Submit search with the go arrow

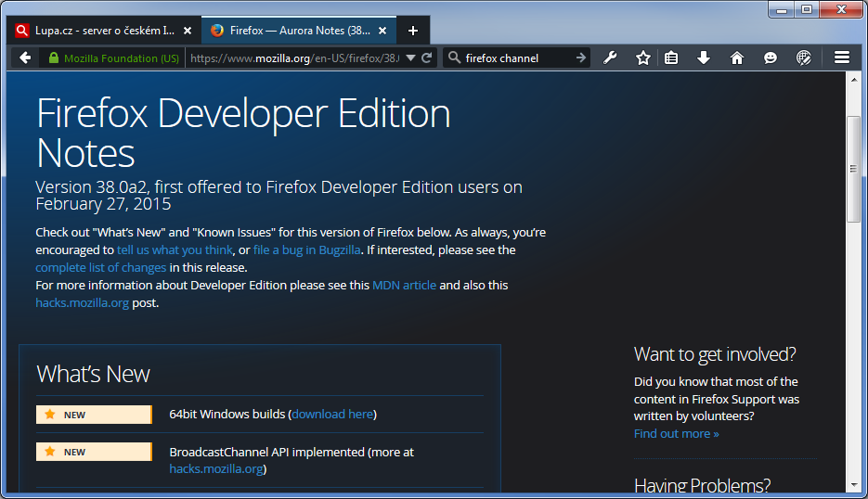point(580,58)
